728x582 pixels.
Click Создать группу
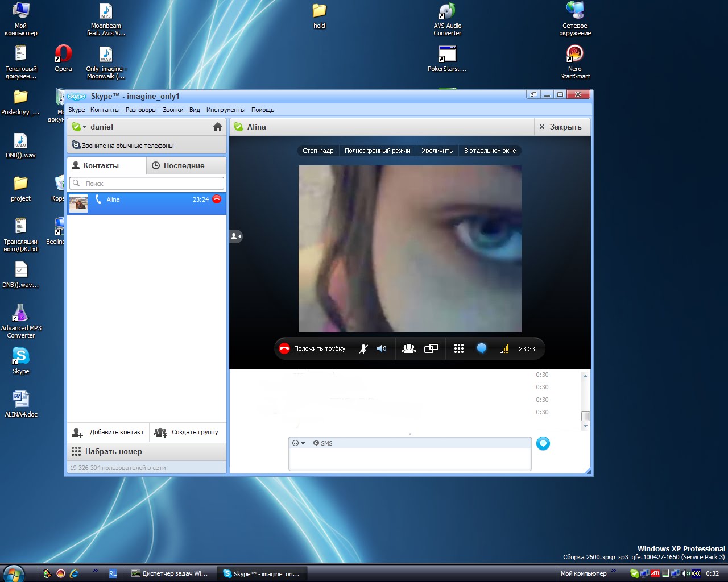186,432
